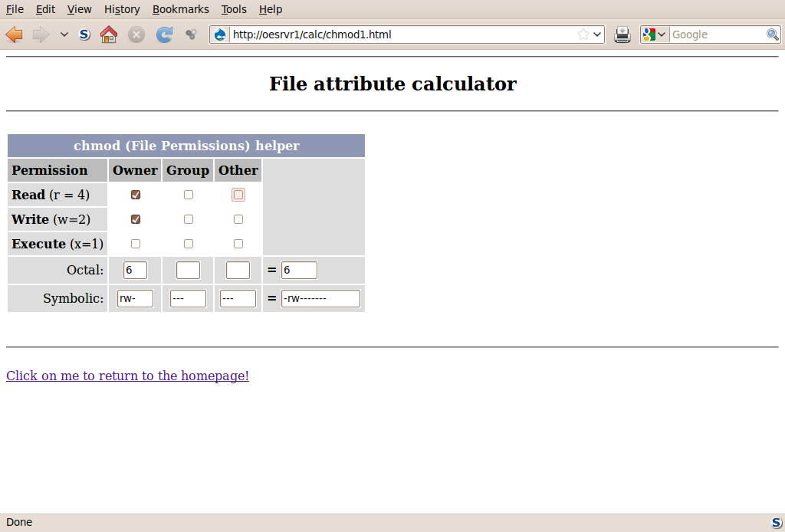Click the status bar S icon
The width and height of the screenshot is (785, 532).
(x=776, y=522)
